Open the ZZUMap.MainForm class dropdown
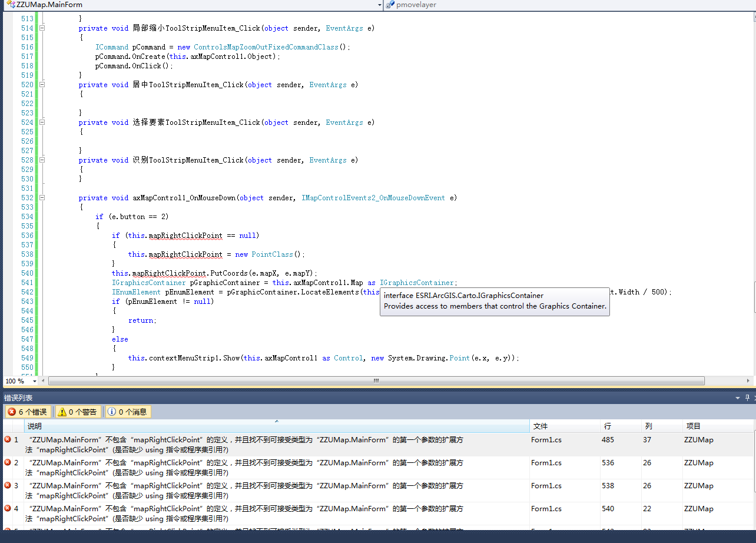The height and width of the screenshot is (543, 756). coord(379,5)
